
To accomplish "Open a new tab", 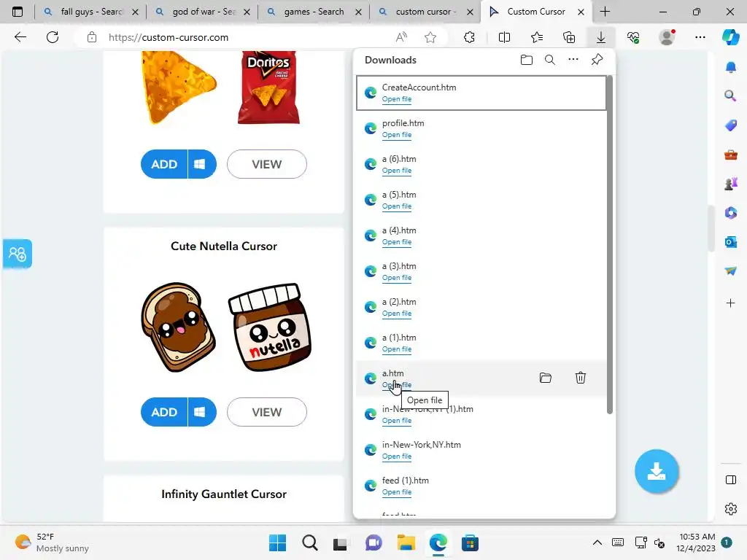I will [605, 12].
